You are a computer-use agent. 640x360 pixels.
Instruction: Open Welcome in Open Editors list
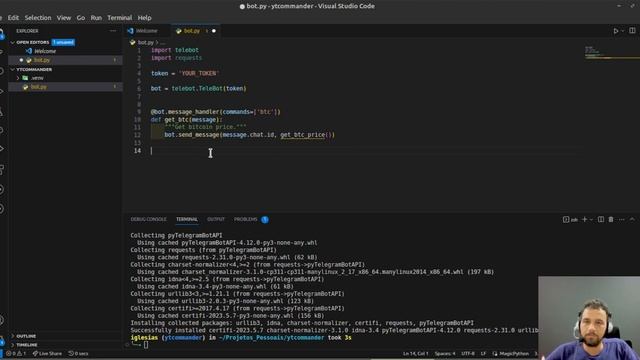(x=45, y=51)
